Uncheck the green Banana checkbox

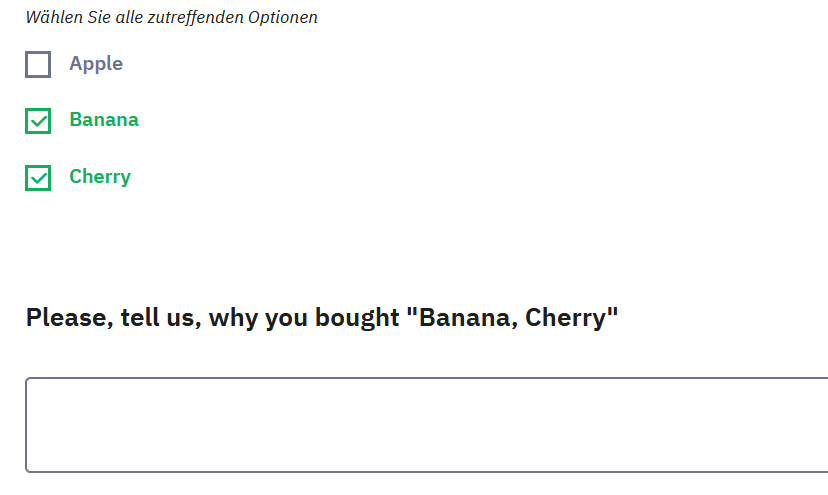click(x=38, y=121)
